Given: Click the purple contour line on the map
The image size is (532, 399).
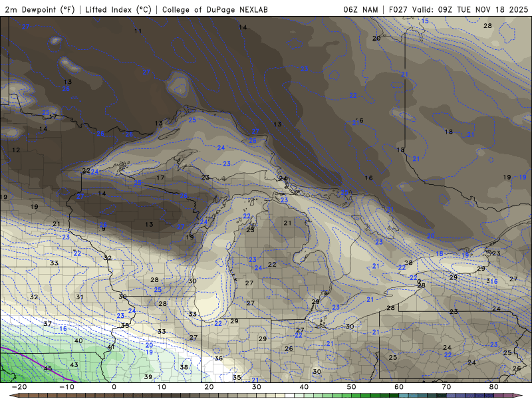Looking at the screenshot, I should click(x=37, y=362).
